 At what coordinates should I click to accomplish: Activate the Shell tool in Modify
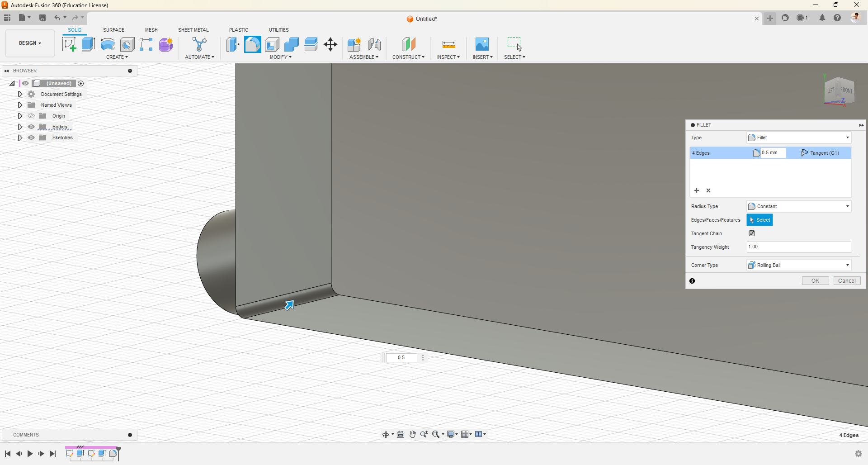(x=272, y=44)
